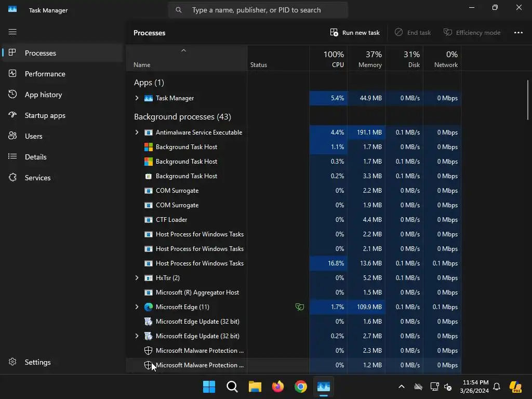Expand the HxTsr (2) process group

[137, 278]
